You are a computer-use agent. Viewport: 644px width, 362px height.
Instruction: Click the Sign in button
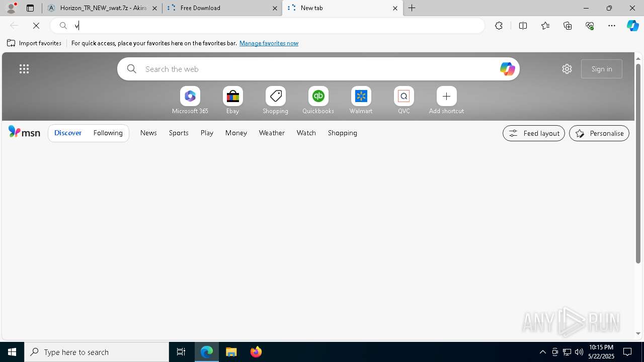[x=602, y=69]
